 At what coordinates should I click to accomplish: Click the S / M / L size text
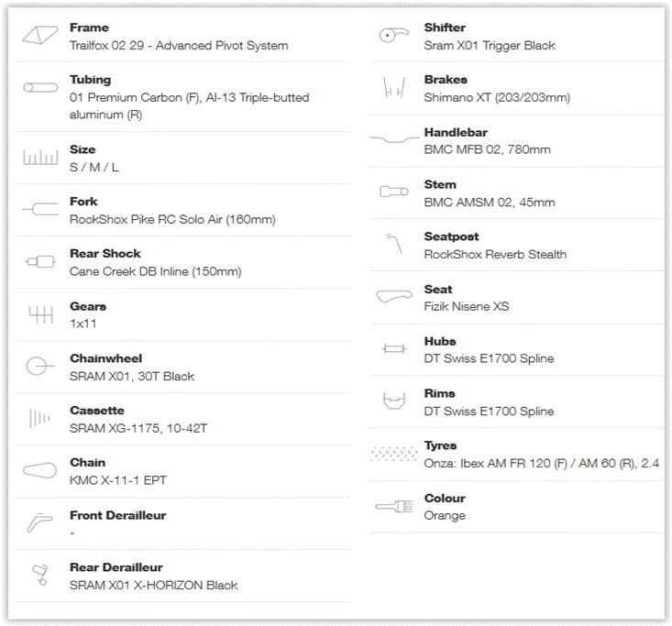(94, 168)
